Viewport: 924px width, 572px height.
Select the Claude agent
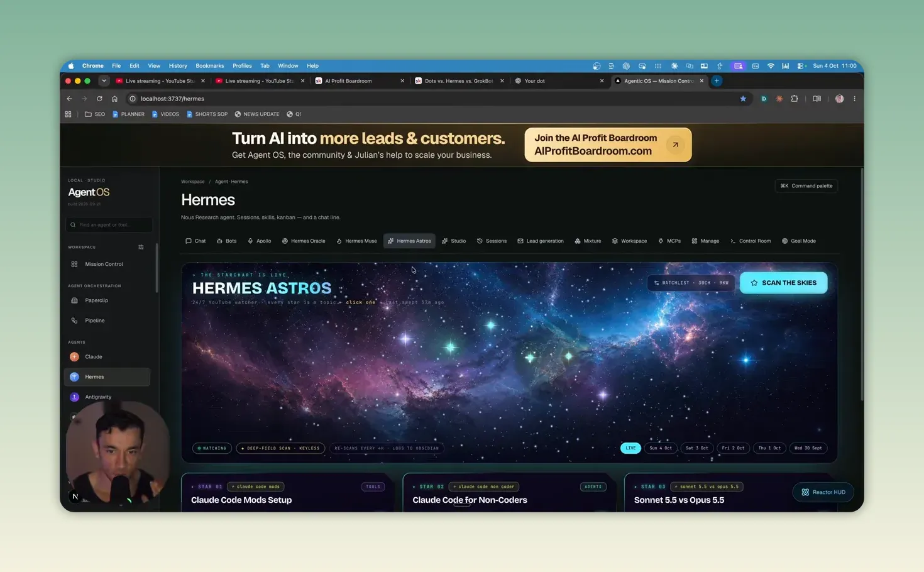(107, 356)
